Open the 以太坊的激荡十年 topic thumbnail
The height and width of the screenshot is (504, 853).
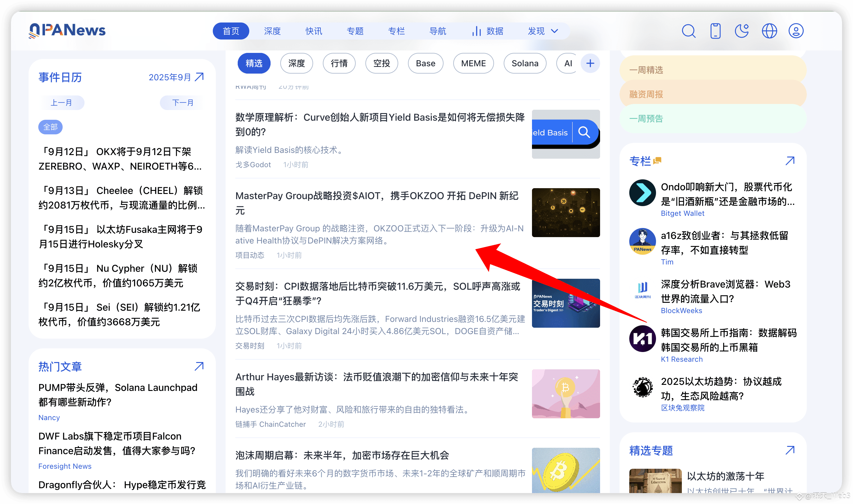point(655,481)
